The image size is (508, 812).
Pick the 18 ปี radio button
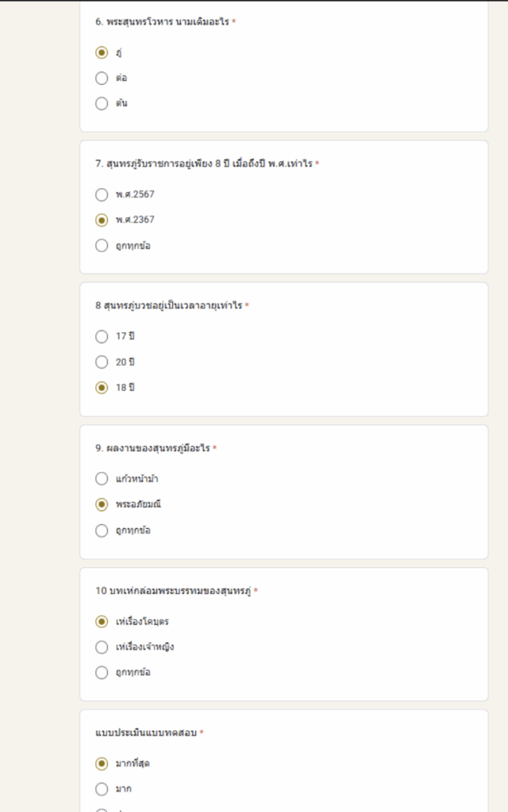pos(102,387)
